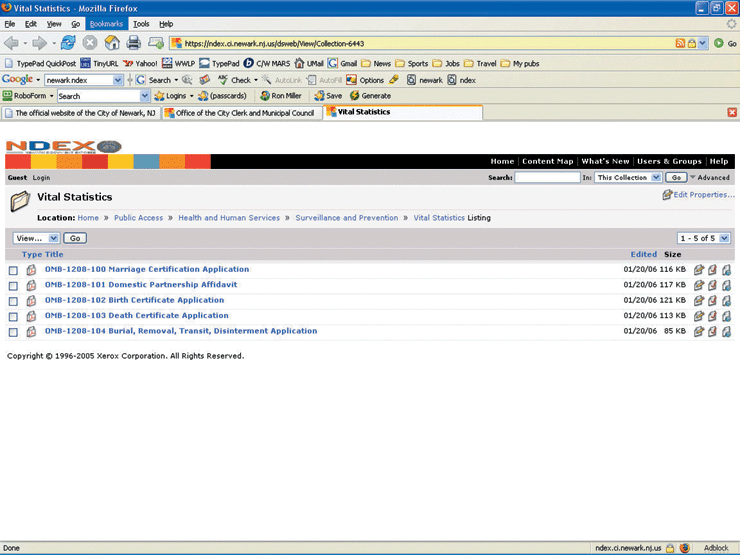This screenshot has height=555, width=740.
Task: Click Health and Human Services breadcrumb
Action: pos(229,218)
